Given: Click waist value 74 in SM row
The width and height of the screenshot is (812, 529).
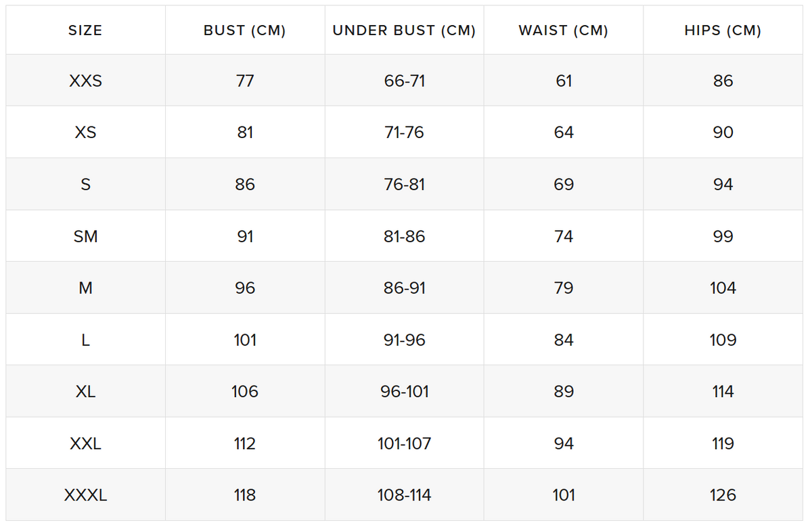Looking at the screenshot, I should (x=564, y=236).
